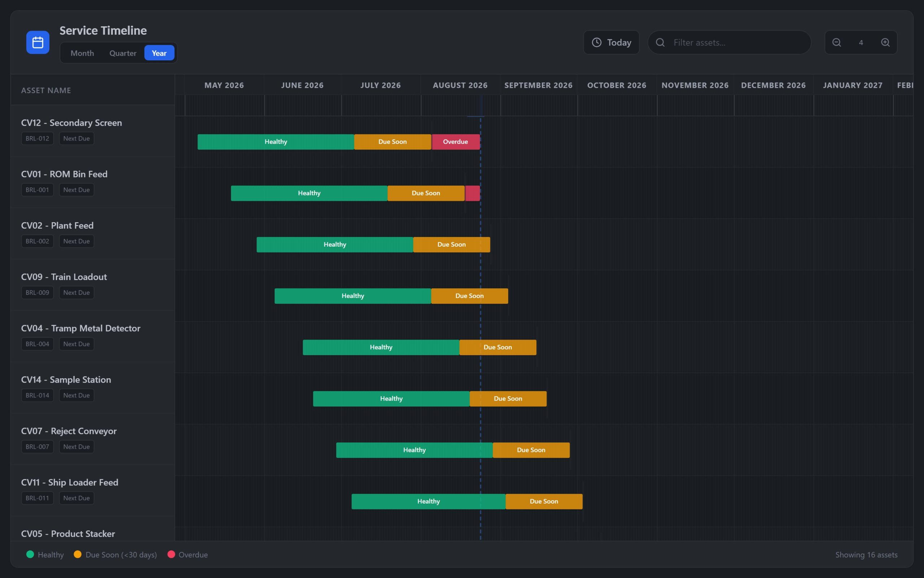Click the orange Due Soon legend dot

[78, 554]
